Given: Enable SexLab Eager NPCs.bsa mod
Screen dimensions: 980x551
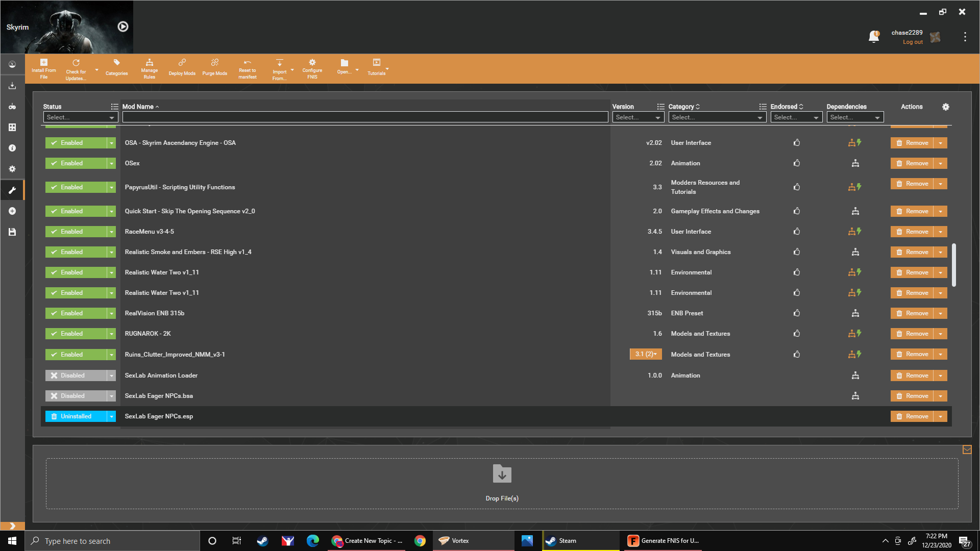Looking at the screenshot, I should tap(76, 396).
